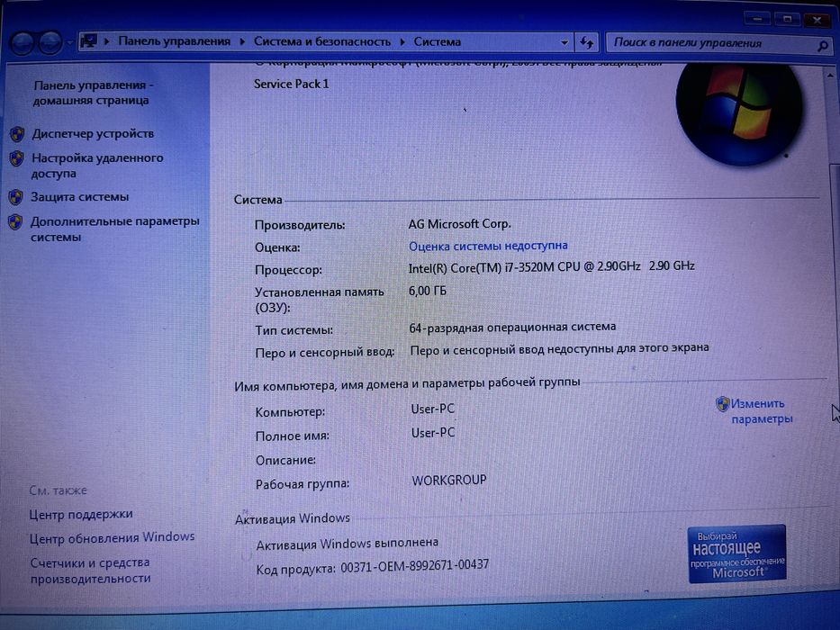Click shield icon beside 'Настройка удаленного доступа'
Image resolution: width=840 pixels, height=630 pixels.
(x=16, y=158)
